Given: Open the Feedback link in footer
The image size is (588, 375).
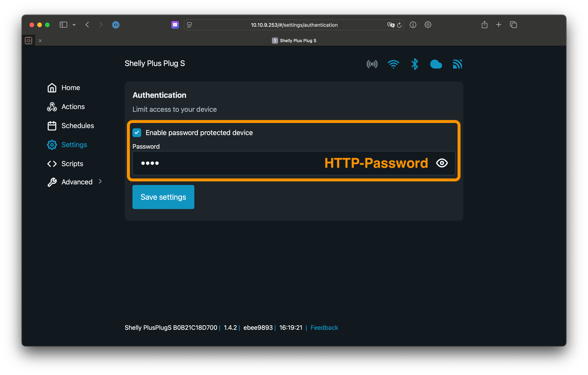Looking at the screenshot, I should (324, 328).
